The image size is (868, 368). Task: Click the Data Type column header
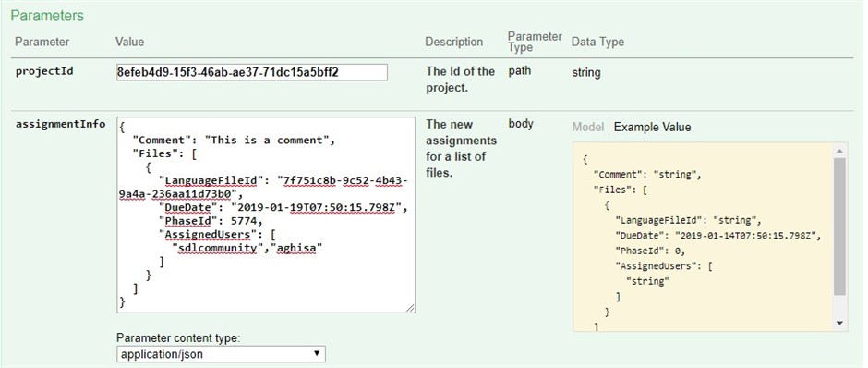[x=597, y=42]
